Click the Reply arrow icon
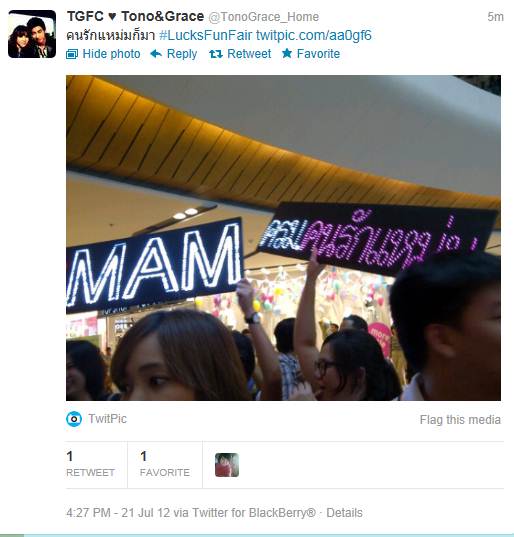This screenshot has width=514, height=537. pyautogui.click(x=156, y=53)
